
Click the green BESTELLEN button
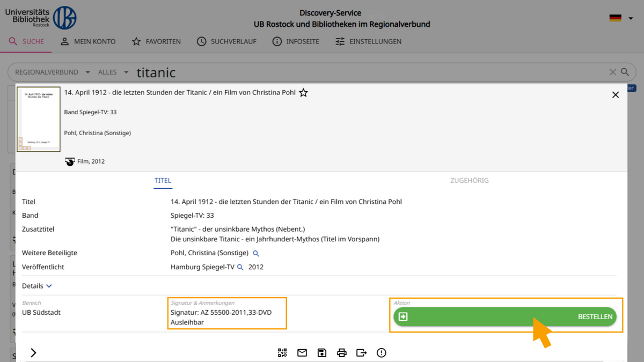tap(504, 316)
